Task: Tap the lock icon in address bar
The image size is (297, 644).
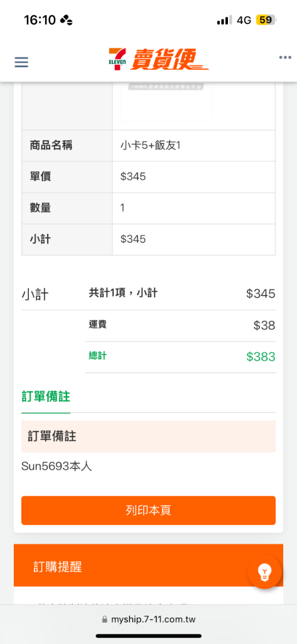Action: (x=104, y=619)
